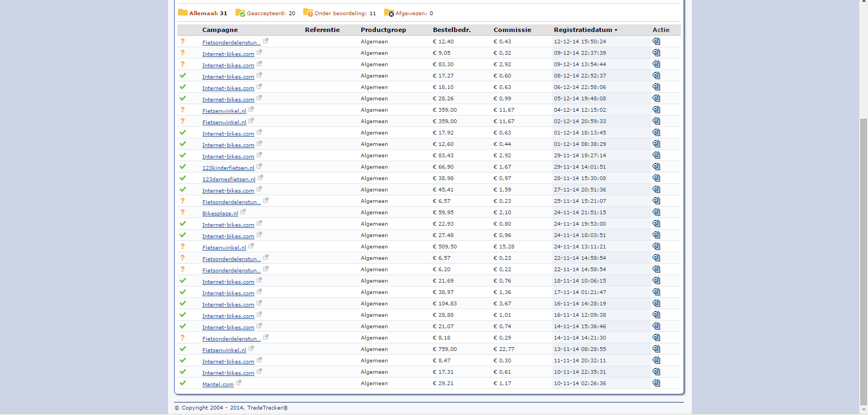Select the € 509,50 order amount cell
This screenshot has width=868, height=415.
(445, 246)
